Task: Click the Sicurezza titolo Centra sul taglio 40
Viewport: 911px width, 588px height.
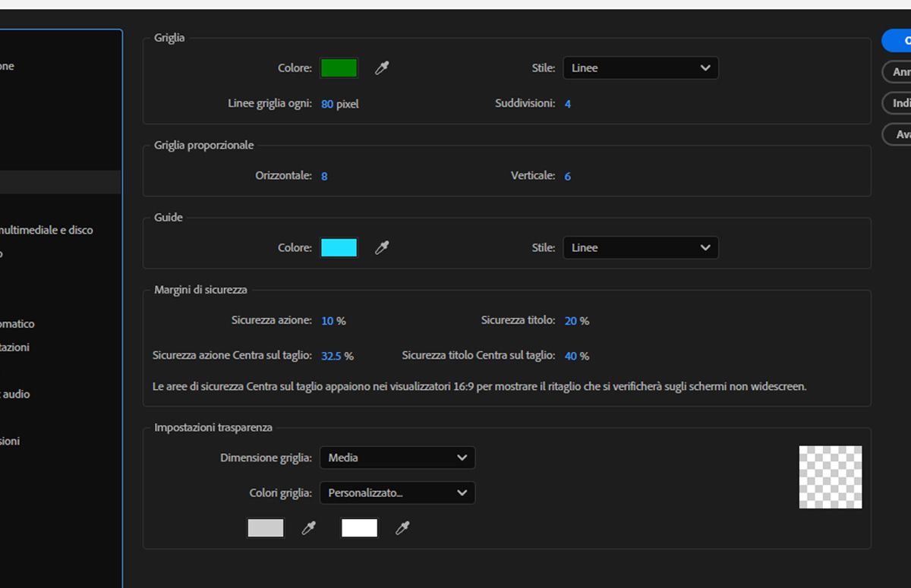Action: tap(571, 356)
